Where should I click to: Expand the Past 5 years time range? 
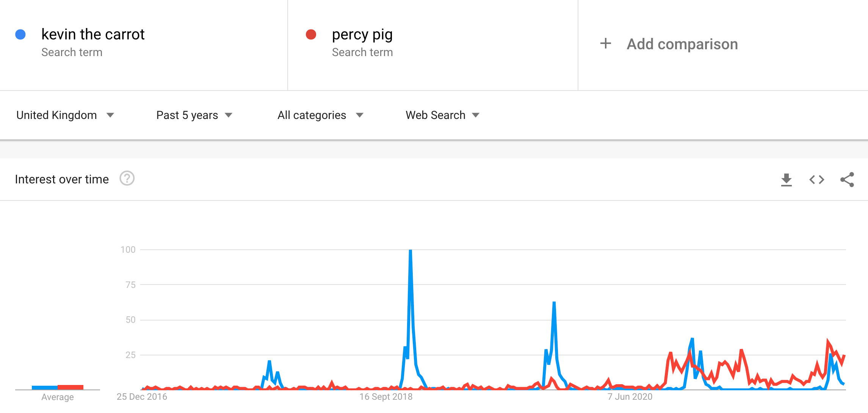(194, 115)
